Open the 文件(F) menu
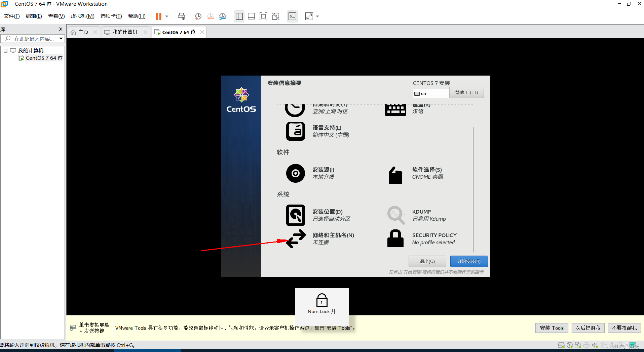The height and width of the screenshot is (352, 644). tap(12, 16)
